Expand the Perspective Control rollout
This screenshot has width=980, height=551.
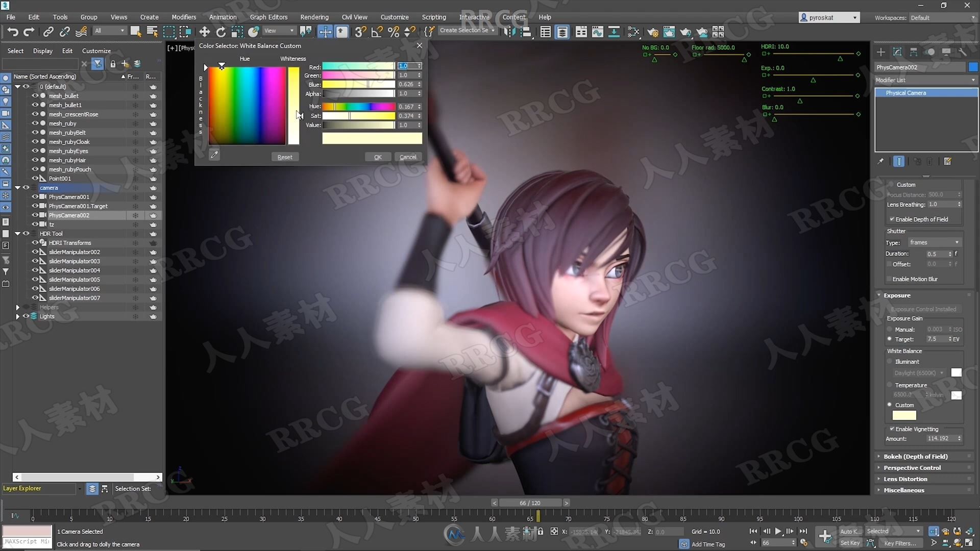tap(925, 468)
